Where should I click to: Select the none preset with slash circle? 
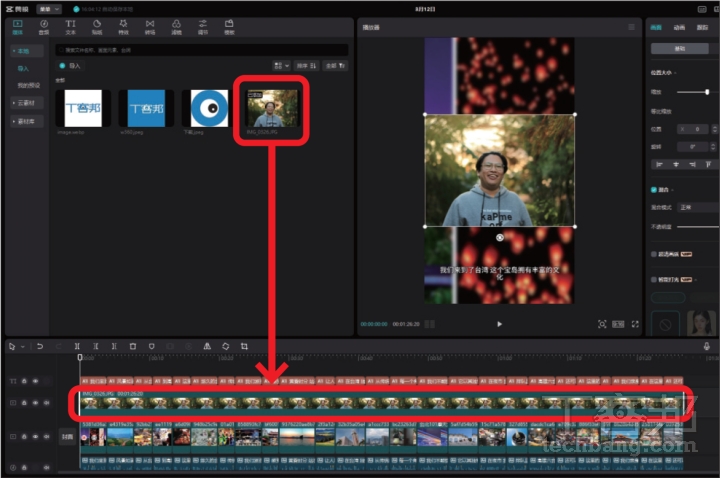click(665, 325)
